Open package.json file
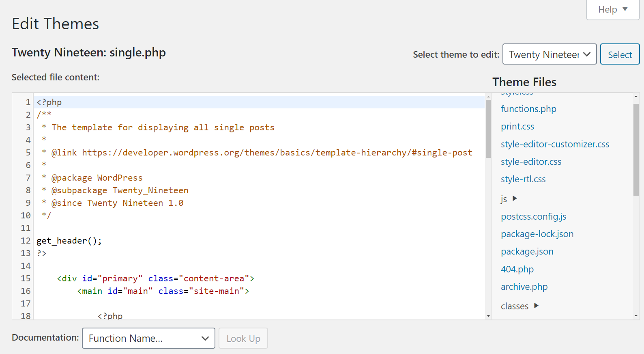The image size is (644, 354). coord(527,251)
